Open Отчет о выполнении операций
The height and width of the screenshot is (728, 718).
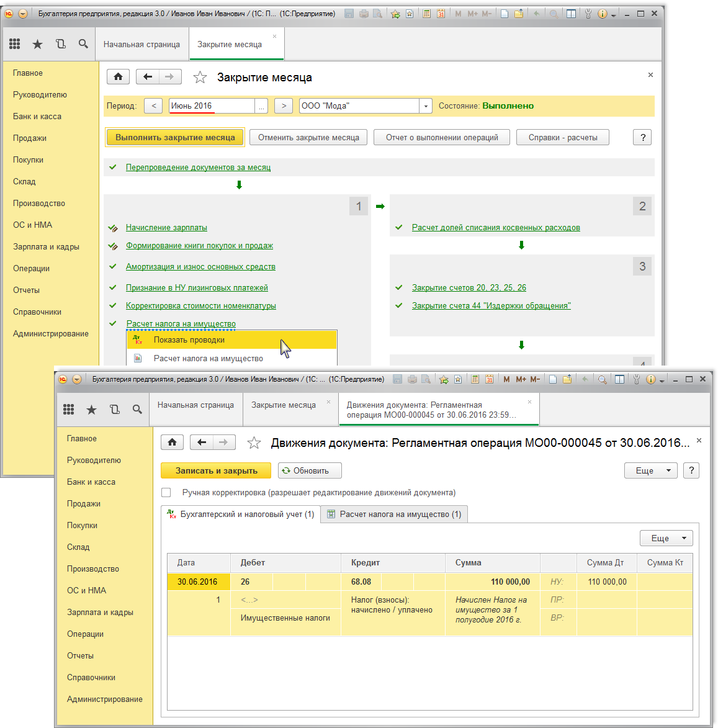(x=442, y=137)
